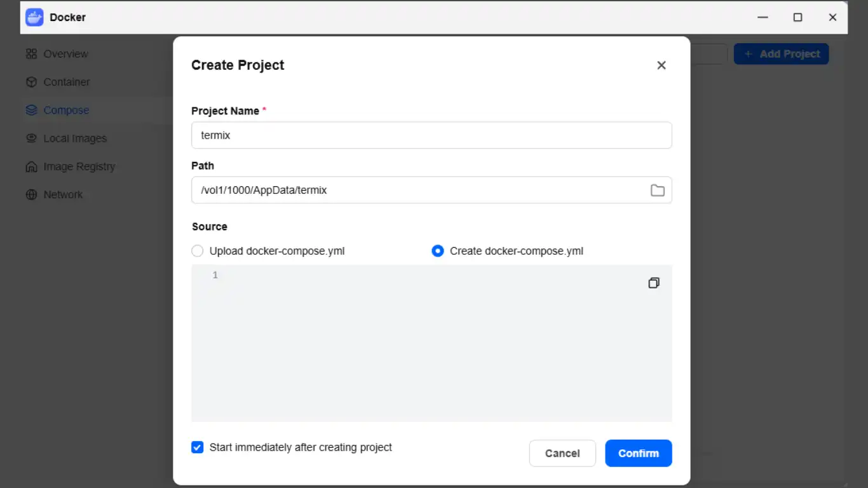This screenshot has width=868, height=488.
Task: Click the Compose layers icon
Action: tap(31, 110)
